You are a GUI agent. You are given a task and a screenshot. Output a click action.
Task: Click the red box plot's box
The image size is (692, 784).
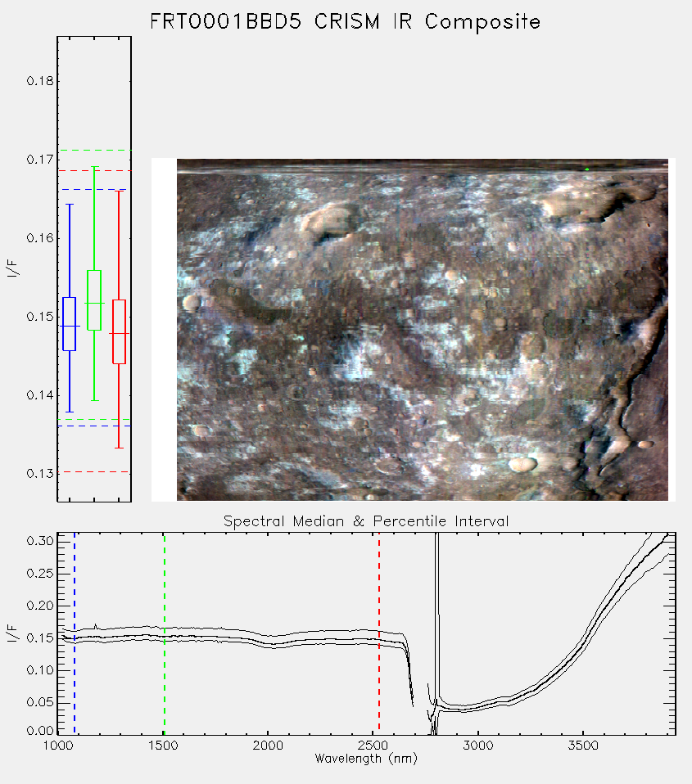click(119, 331)
